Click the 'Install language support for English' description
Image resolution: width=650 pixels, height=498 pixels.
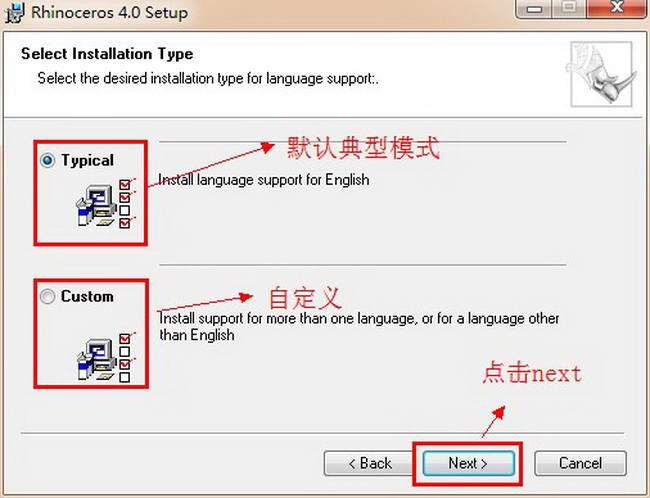pos(264,180)
